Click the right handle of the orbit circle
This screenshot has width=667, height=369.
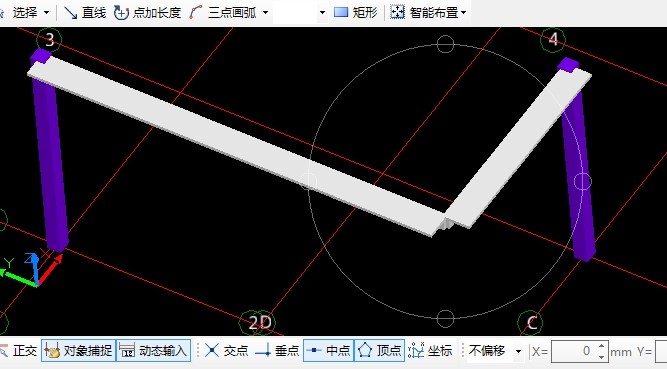[x=583, y=181]
